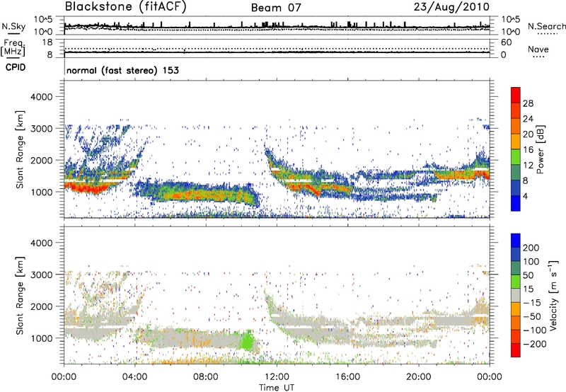Click the "CPID" row label
Screen dimensions: 566x392
[x=16, y=67]
